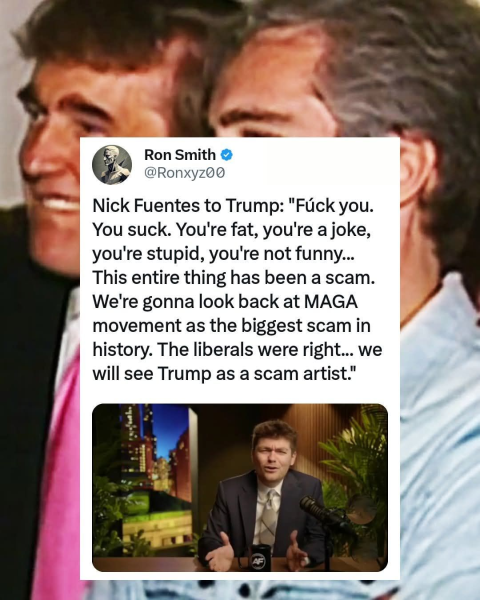This screenshot has width=480, height=600.
Task: Click the tweet's first line about Nick Fuentes
Action: point(233,206)
